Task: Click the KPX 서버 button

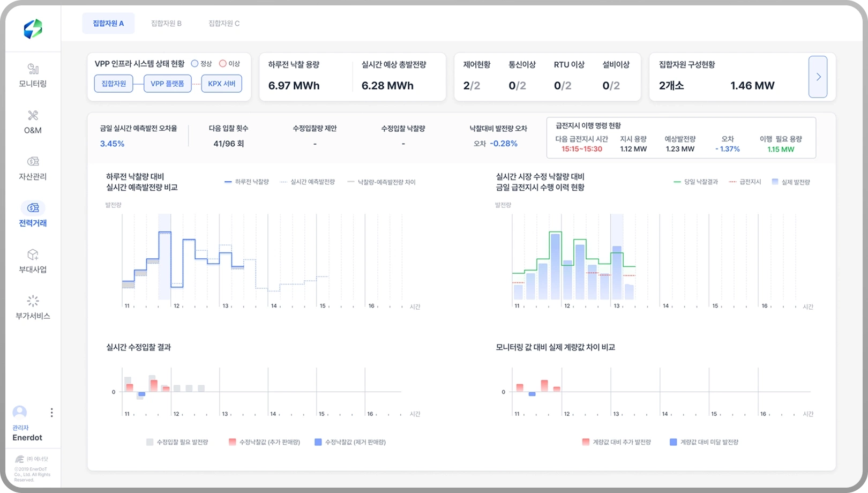Action: coord(222,84)
